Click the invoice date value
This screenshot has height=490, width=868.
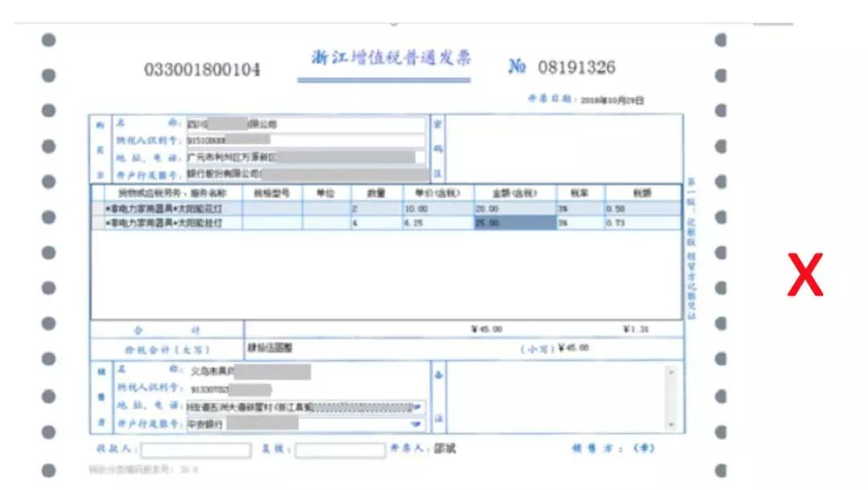[612, 100]
